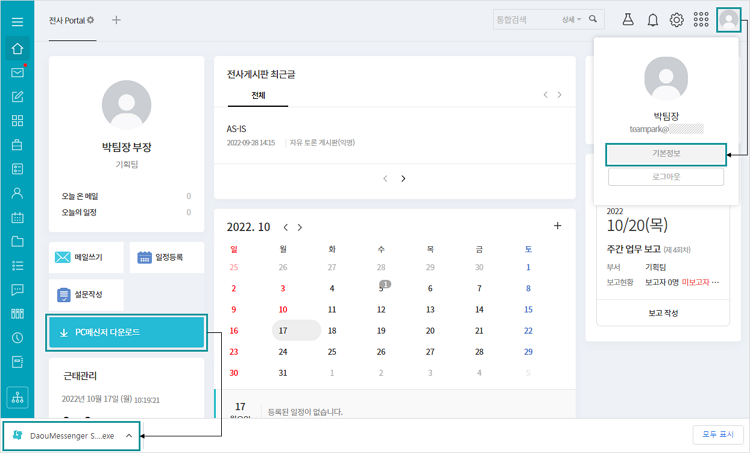The height and width of the screenshot is (453, 750).
Task: Click the profile avatar in top right
Action: click(x=730, y=19)
